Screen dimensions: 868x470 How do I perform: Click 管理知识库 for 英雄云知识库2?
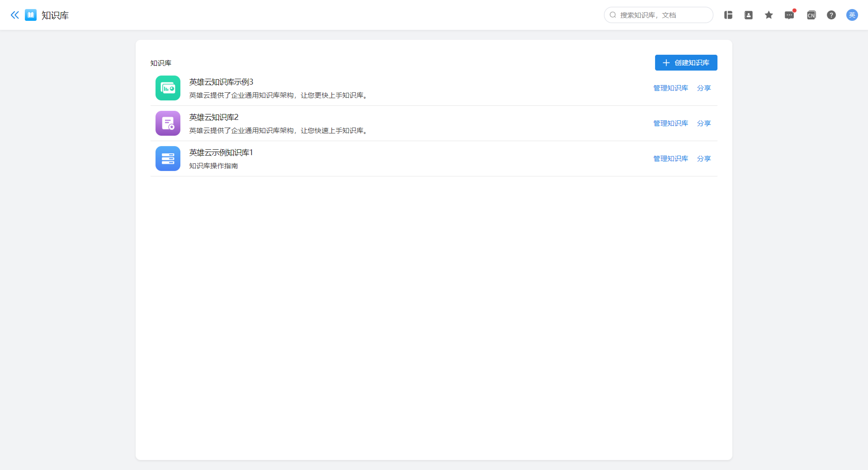click(670, 123)
